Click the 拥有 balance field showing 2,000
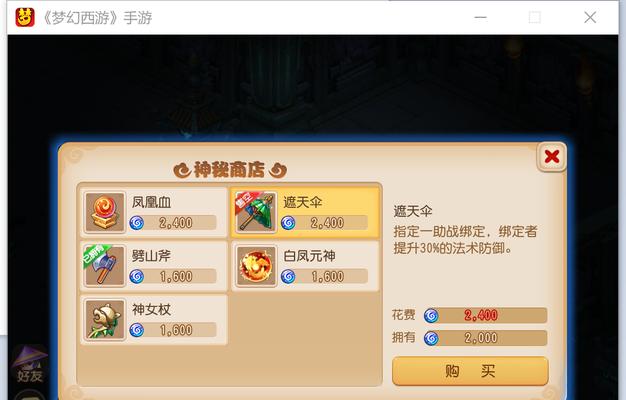Viewport: 626px width, 400px height. pos(485,338)
